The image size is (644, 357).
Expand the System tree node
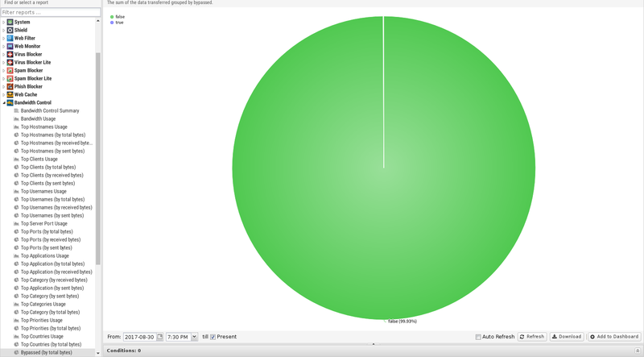click(4, 23)
